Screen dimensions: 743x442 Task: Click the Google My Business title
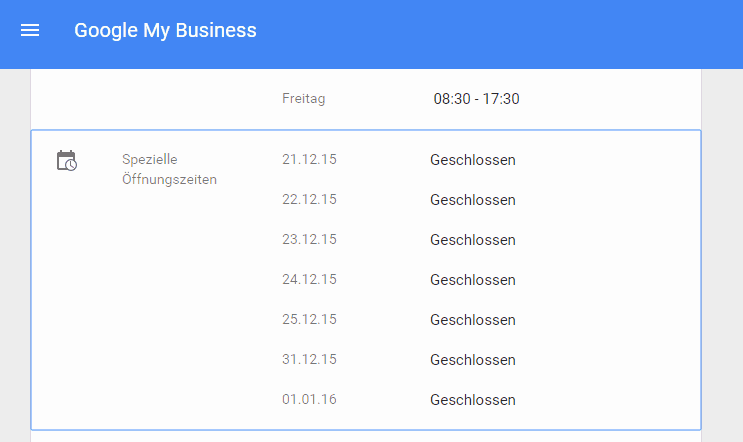pos(165,30)
